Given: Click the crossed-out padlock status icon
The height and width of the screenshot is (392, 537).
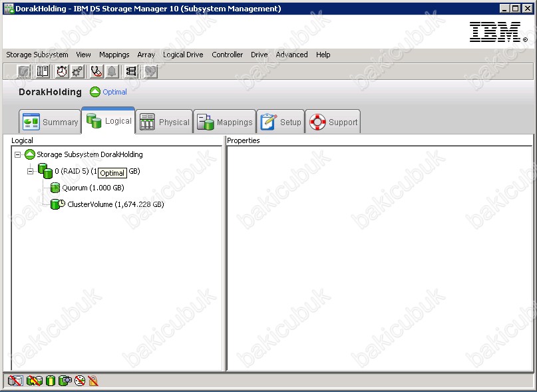Looking at the screenshot, I should (92, 381).
